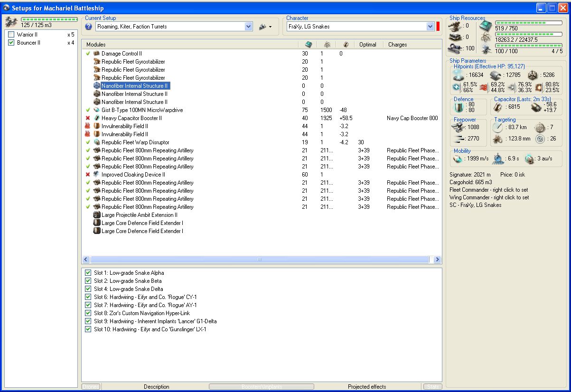Click the CPU column header icon
The width and height of the screenshot is (571, 392).
click(x=308, y=45)
